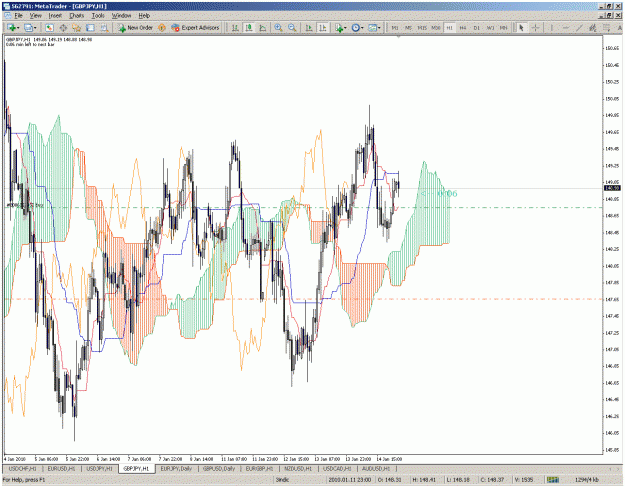
Task: Switch to the AUDUSD,H1 chart tab
Action: tap(376, 469)
